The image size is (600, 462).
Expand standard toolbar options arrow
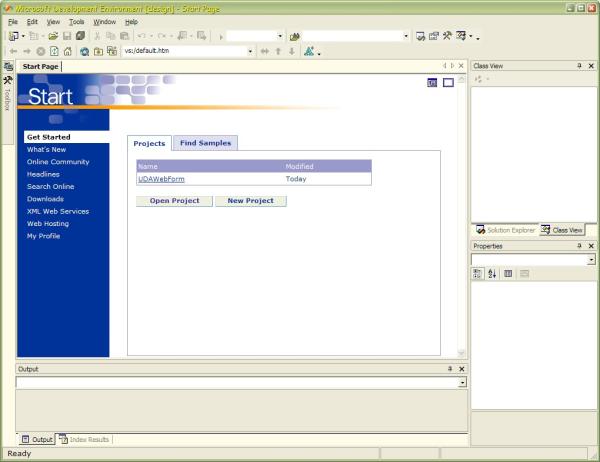(x=478, y=38)
